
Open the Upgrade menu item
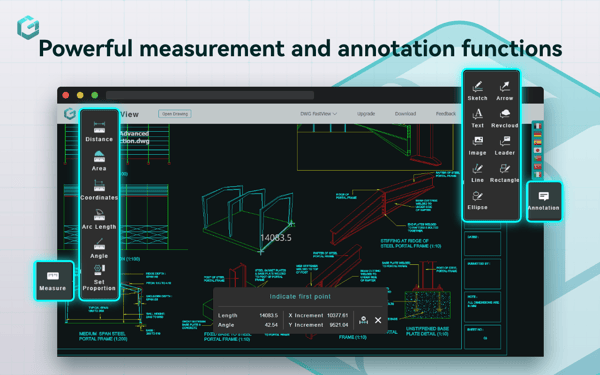(x=366, y=114)
